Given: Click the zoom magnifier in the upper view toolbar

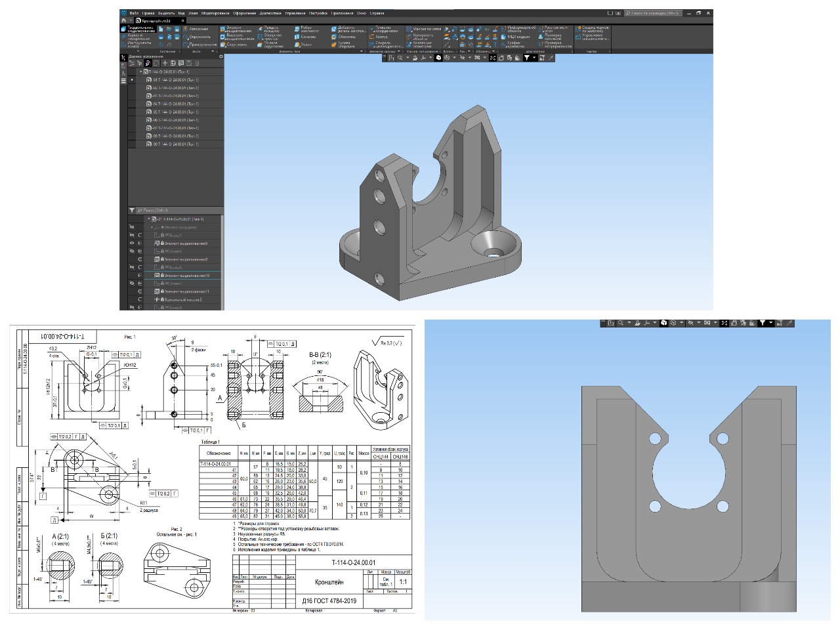Looking at the screenshot, I should [x=400, y=58].
